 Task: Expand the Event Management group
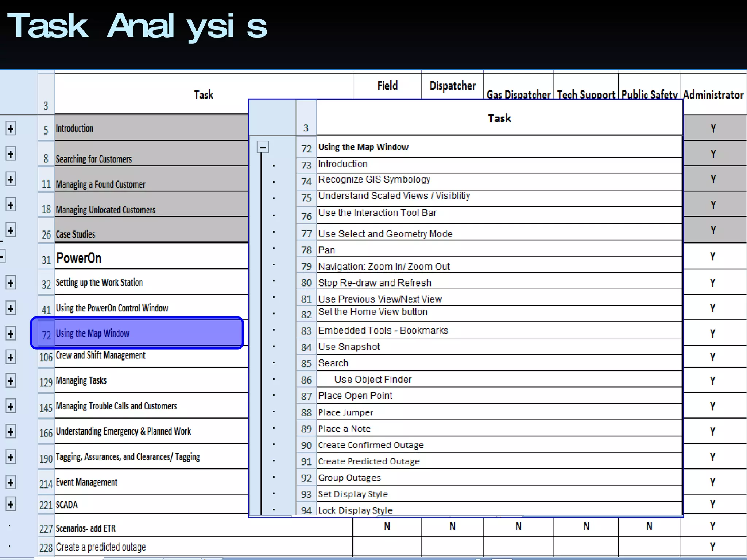point(11,483)
